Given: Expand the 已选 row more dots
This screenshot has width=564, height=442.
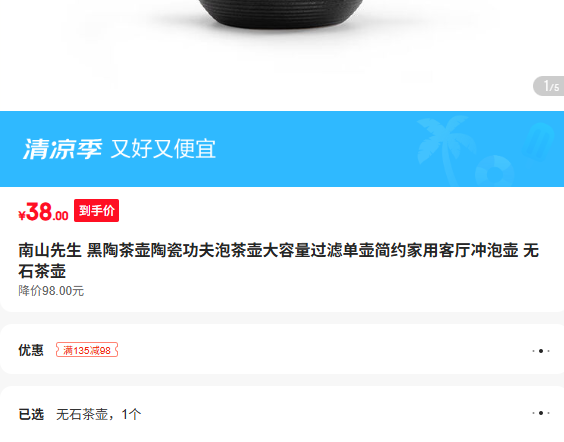Looking at the screenshot, I should (541, 413).
